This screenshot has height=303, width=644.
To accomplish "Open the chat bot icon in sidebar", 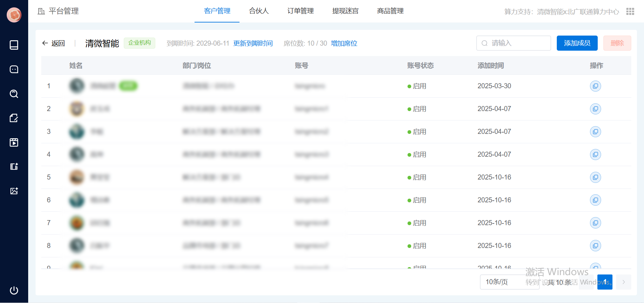I will point(14,69).
